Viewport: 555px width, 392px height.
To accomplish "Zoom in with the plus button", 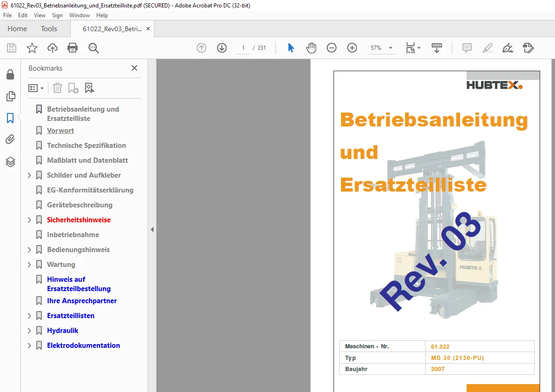I will (x=352, y=48).
